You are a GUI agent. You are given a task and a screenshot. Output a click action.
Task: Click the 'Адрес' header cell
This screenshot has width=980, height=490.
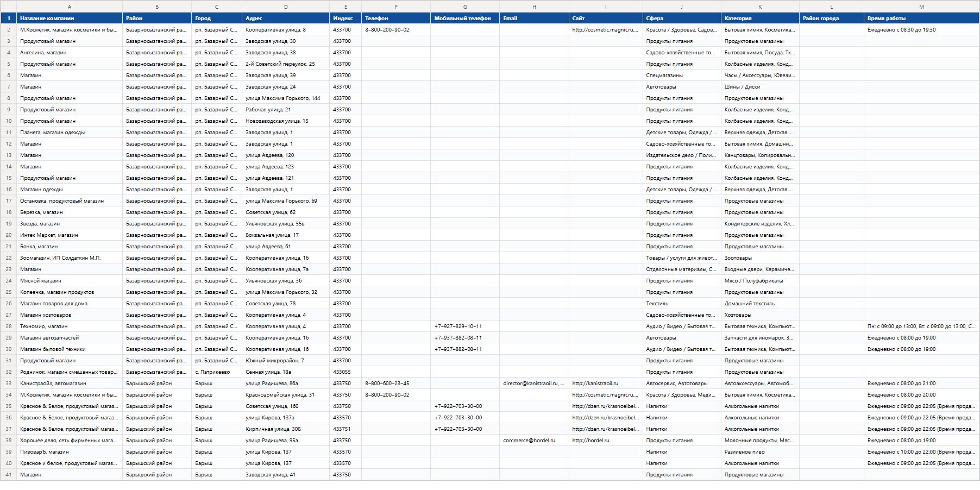tap(286, 18)
